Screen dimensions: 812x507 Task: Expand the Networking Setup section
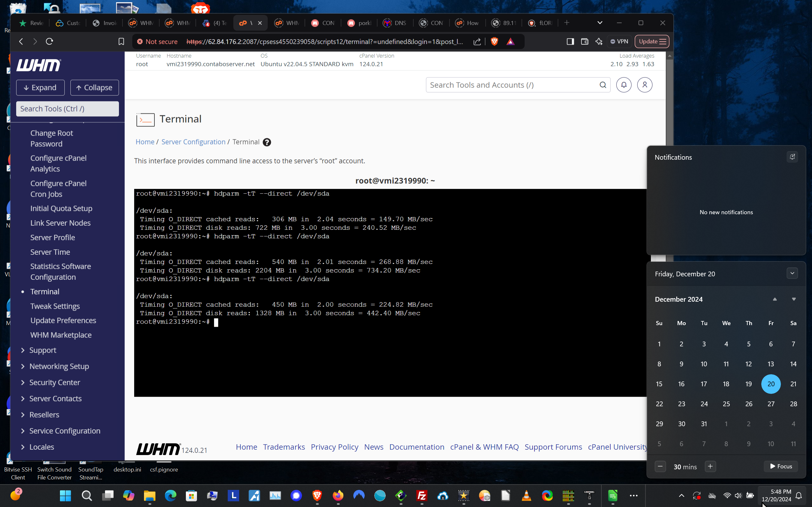pos(59,366)
